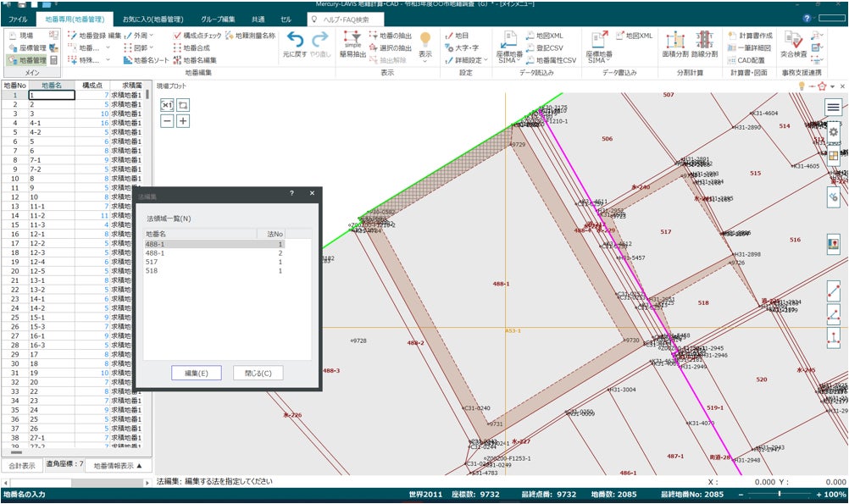Click the 地番名 column header in table
Image resolution: width=849 pixels, height=504 pixels.
(52, 85)
